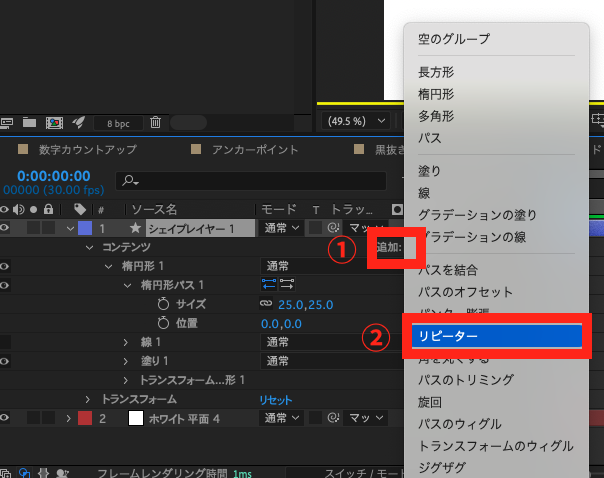Click the rocket icon beside 8 bpc
The height and width of the screenshot is (478, 604).
click(x=78, y=123)
